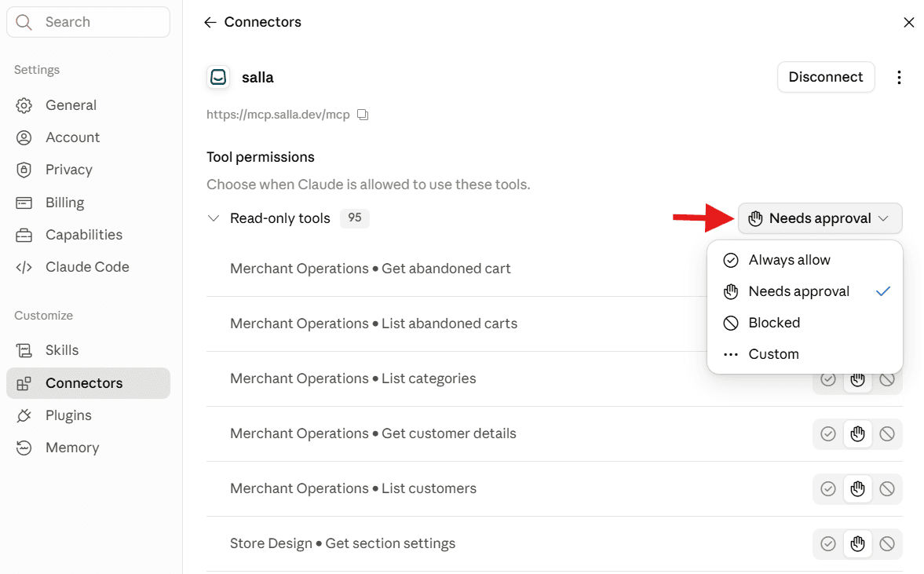The width and height of the screenshot is (924, 574).
Task: Block the Get customer details tool
Action: coord(887,433)
